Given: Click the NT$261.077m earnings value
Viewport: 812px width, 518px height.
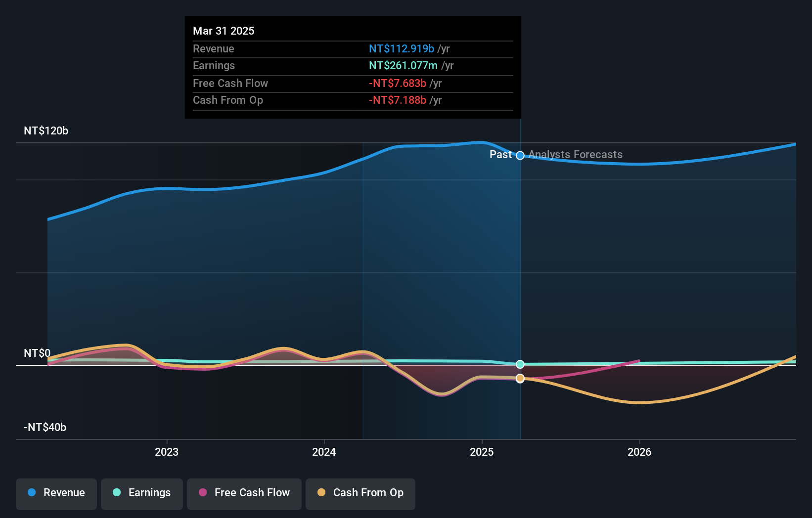Looking at the screenshot, I should (403, 65).
